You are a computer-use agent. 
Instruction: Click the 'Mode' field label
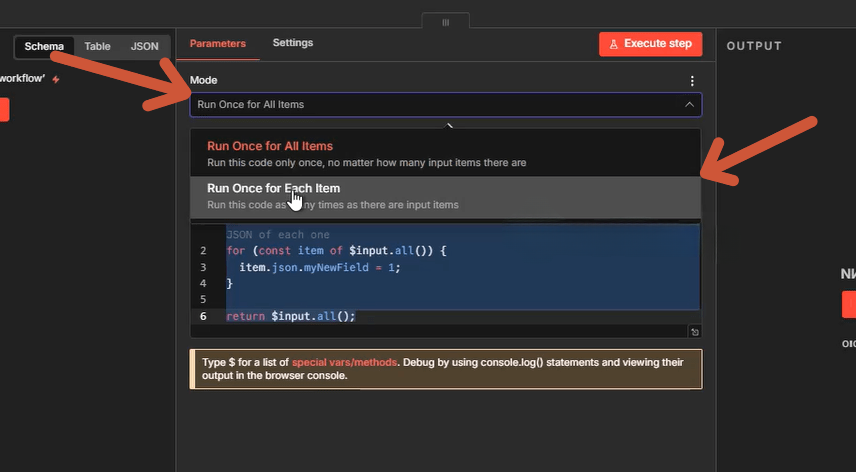[x=203, y=80]
